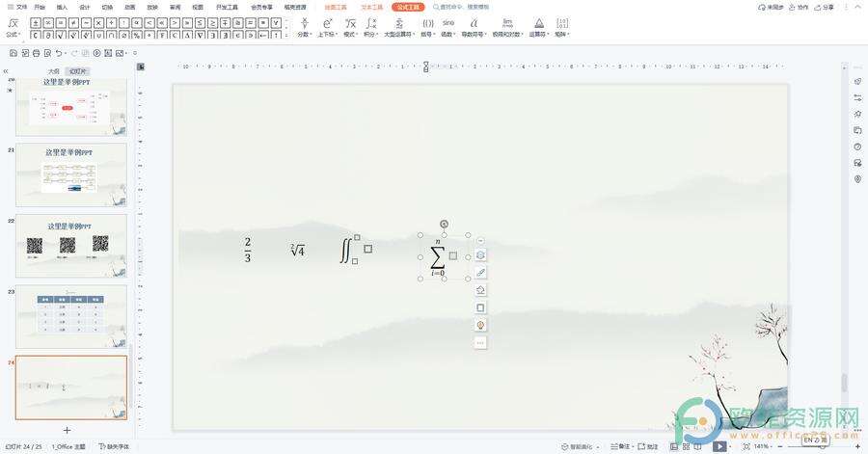Start slideshow with the play button
868x454 pixels.
click(x=719, y=446)
